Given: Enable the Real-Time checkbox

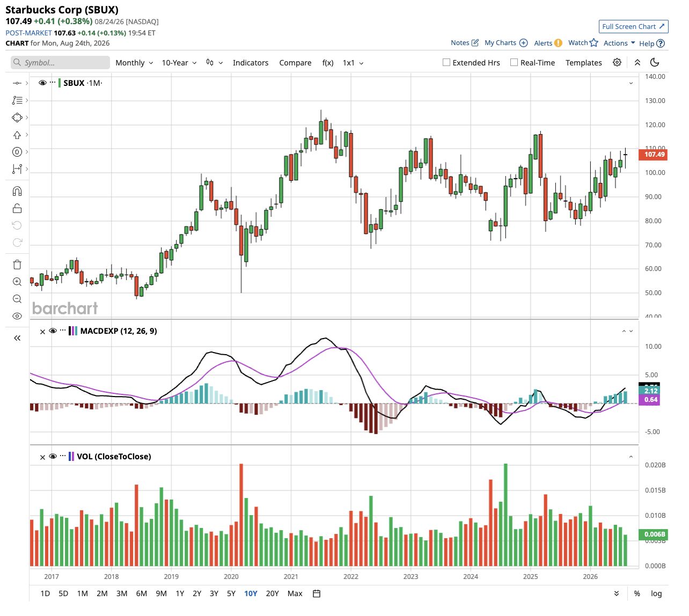Looking at the screenshot, I should coord(514,62).
